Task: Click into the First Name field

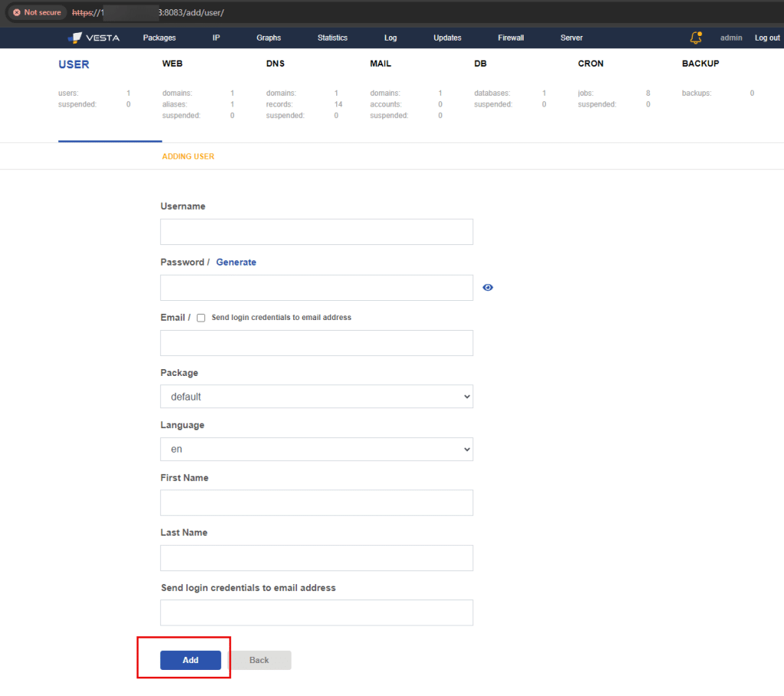Action: [x=316, y=503]
